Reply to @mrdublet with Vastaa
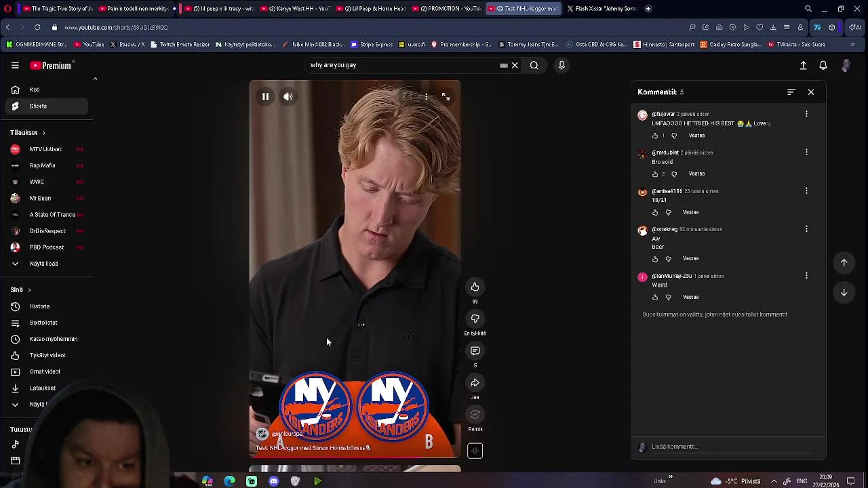 (696, 174)
